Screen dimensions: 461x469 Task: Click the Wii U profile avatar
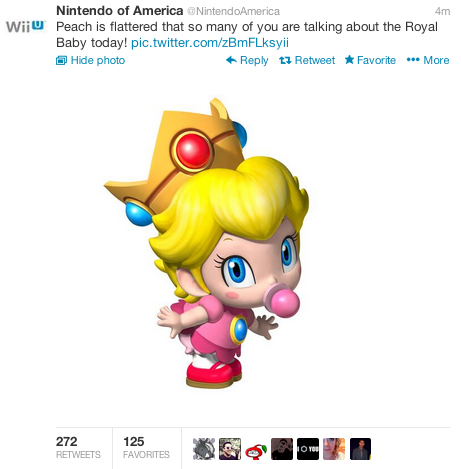pos(26,26)
